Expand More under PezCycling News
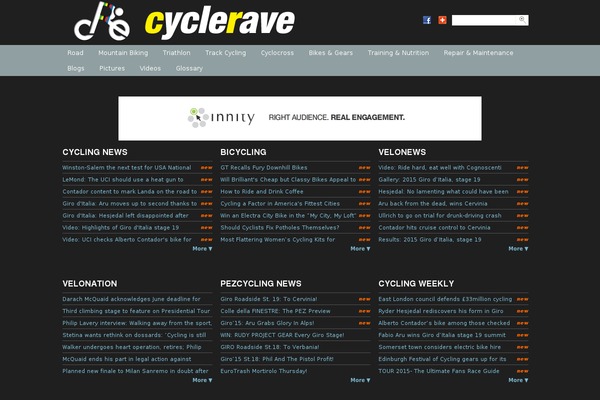The image size is (600, 400). pos(360,380)
